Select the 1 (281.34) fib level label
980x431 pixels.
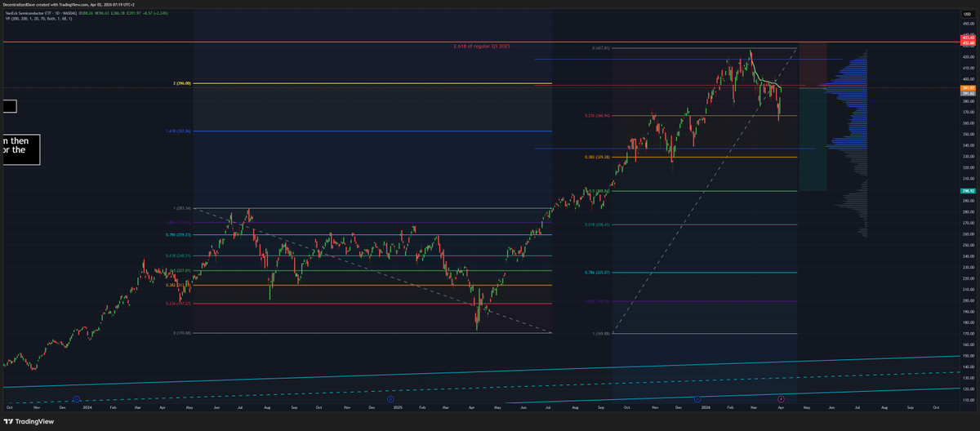(184, 209)
